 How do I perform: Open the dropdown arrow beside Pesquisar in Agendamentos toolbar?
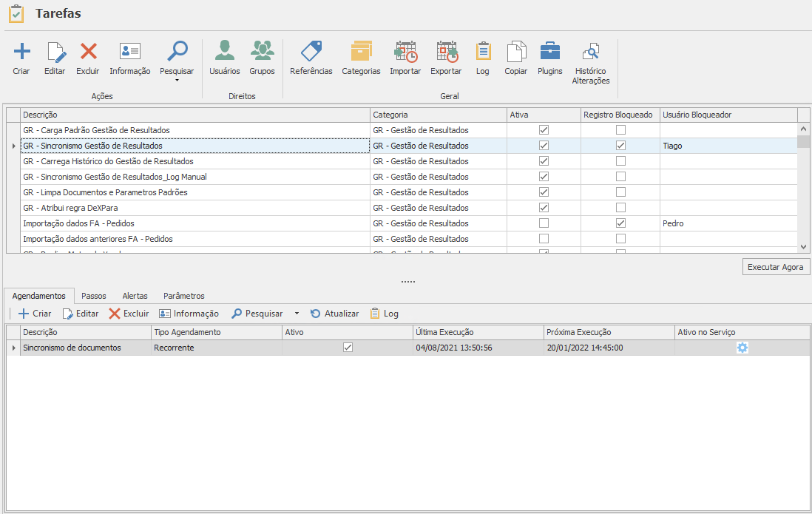(297, 314)
